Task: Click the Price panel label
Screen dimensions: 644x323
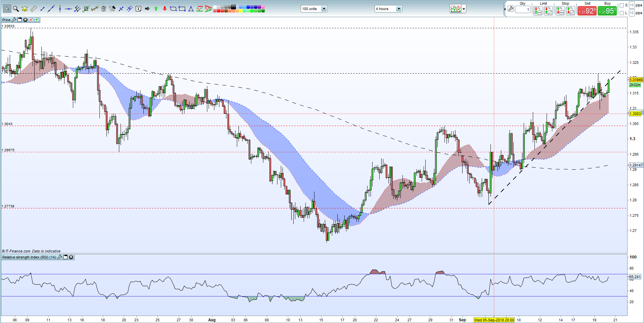Action: [6, 20]
